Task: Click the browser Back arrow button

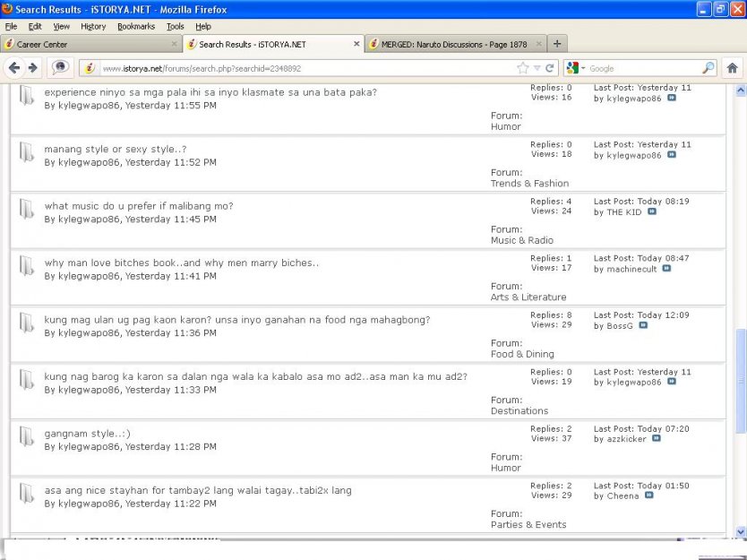Action: [x=13, y=68]
